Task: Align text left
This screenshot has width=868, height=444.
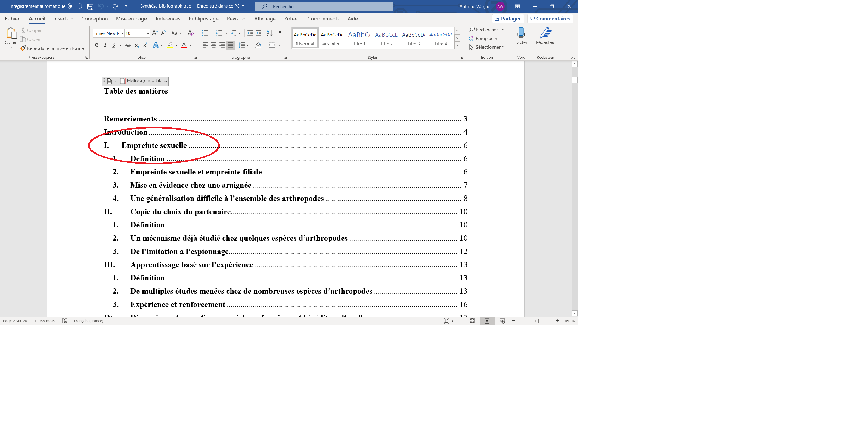Action: pyautogui.click(x=205, y=45)
